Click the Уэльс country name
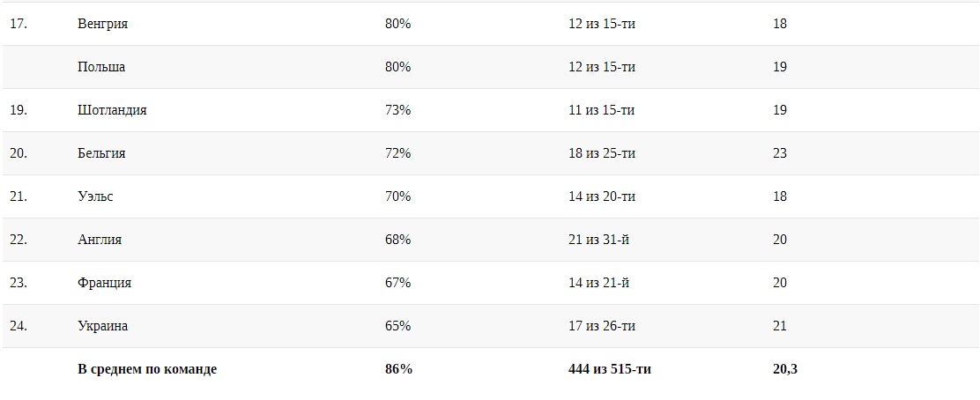Image resolution: width=980 pixels, height=400 pixels. [x=95, y=196]
